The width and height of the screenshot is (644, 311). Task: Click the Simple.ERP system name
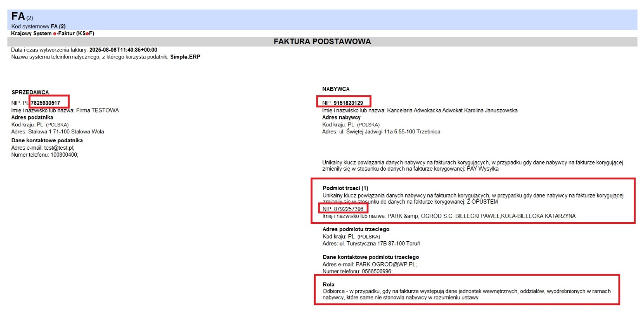pyautogui.click(x=185, y=57)
